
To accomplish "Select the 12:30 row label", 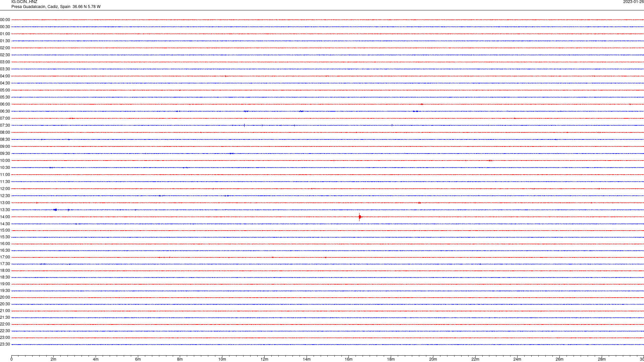I will pyautogui.click(x=5, y=196).
